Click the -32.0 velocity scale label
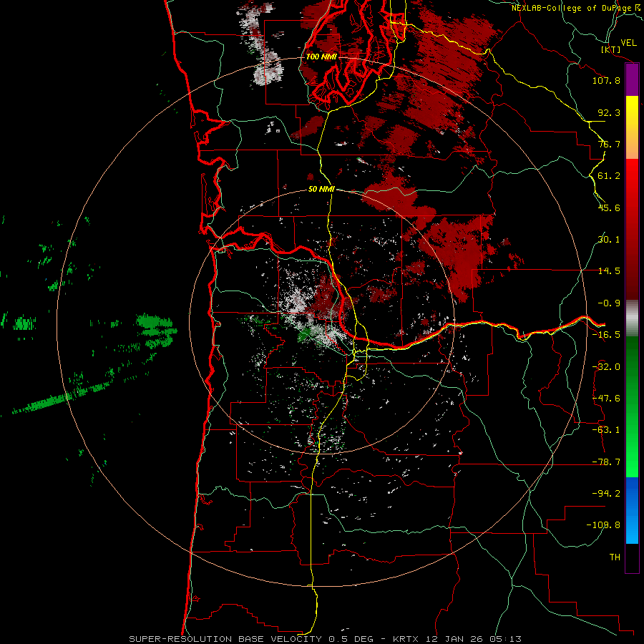This screenshot has width=644, height=644. [606, 367]
